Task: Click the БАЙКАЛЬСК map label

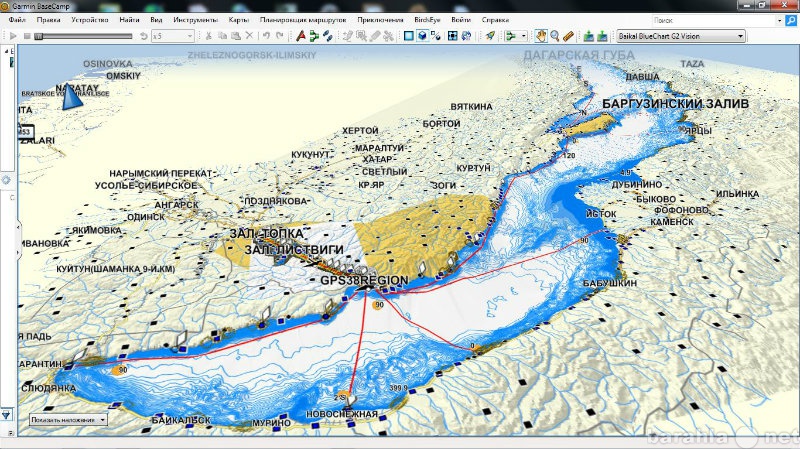Action: coord(181,420)
